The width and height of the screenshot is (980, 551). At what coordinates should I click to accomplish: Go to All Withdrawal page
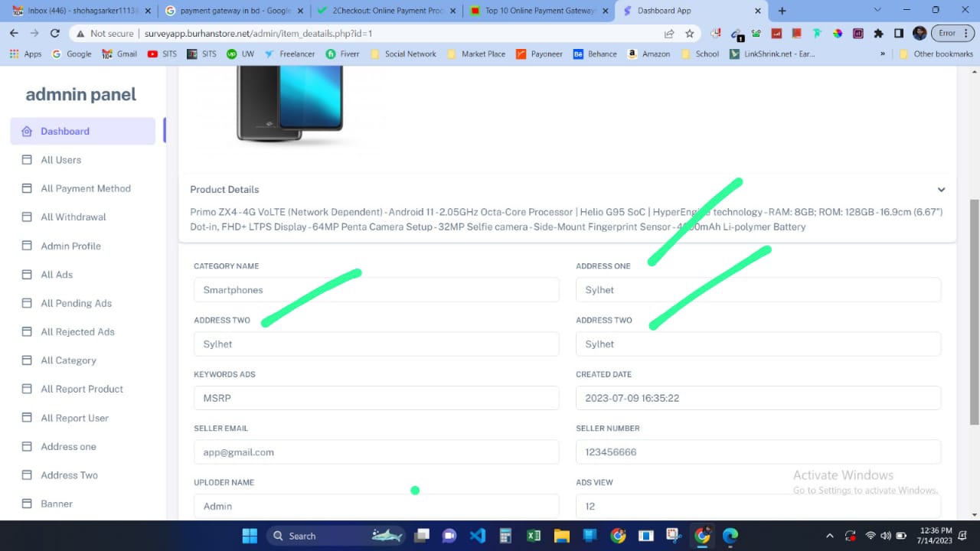click(73, 217)
